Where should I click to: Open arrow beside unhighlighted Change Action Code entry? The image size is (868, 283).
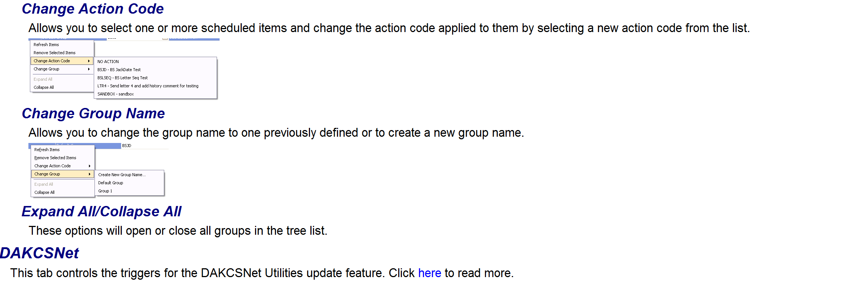pos(90,166)
